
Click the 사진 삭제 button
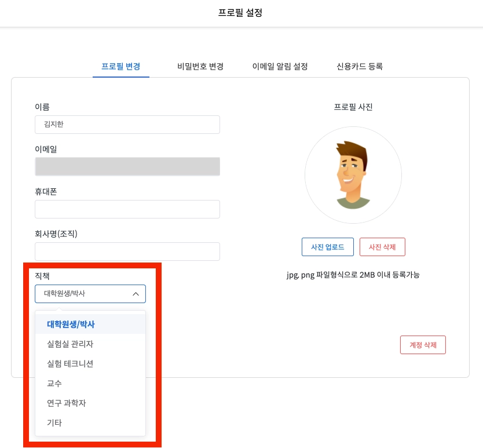(382, 247)
